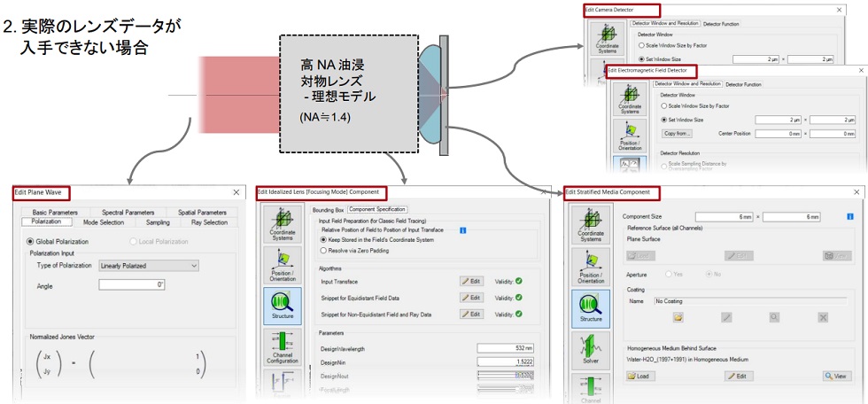Open Bounding Box tab in Idealized Lens
This screenshot has width=868, height=404.
(329, 210)
